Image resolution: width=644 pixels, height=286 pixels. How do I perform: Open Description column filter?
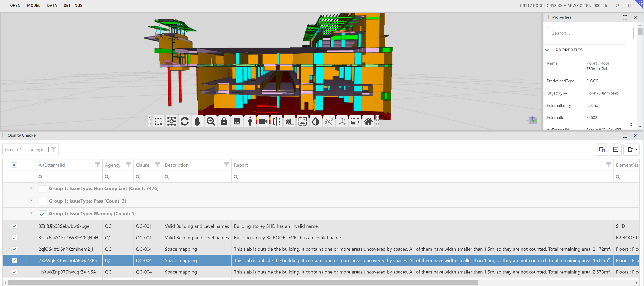[x=226, y=165]
